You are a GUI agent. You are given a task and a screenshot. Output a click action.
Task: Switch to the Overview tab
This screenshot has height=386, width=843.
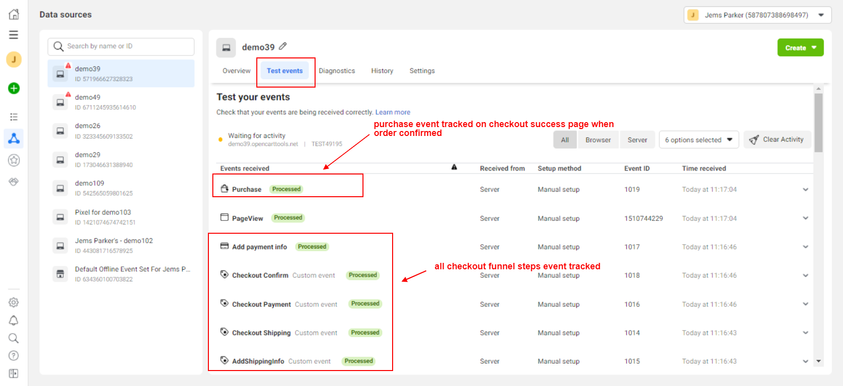coord(237,70)
